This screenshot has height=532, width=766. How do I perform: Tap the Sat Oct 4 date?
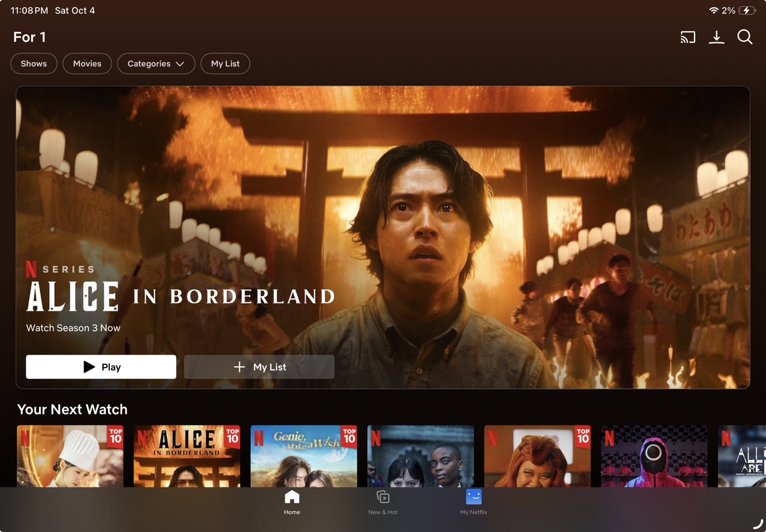[75, 11]
